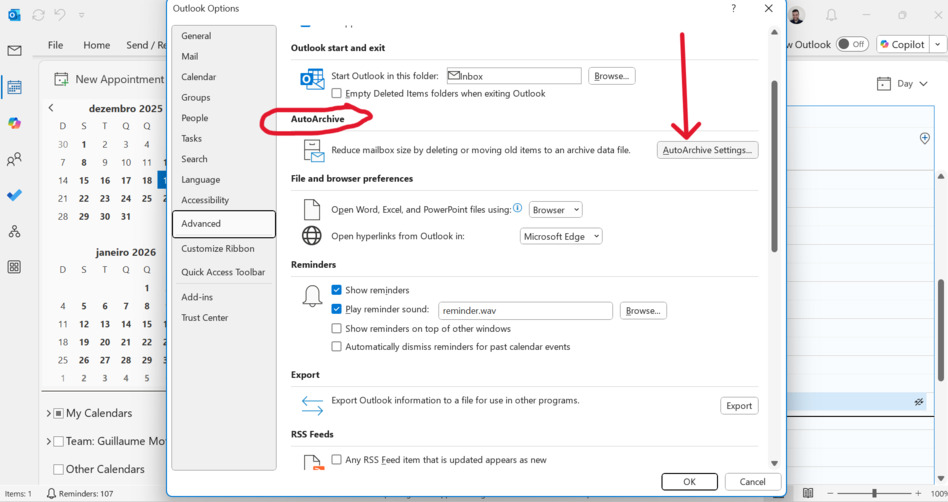Select Customize Ribbon in the Options list
This screenshot has height=502, width=948.
(224, 249)
